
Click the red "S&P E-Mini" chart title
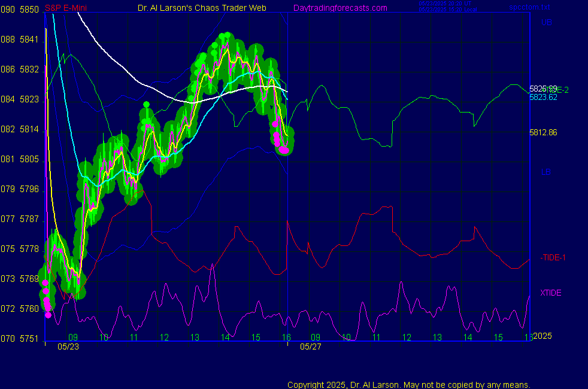click(66, 8)
